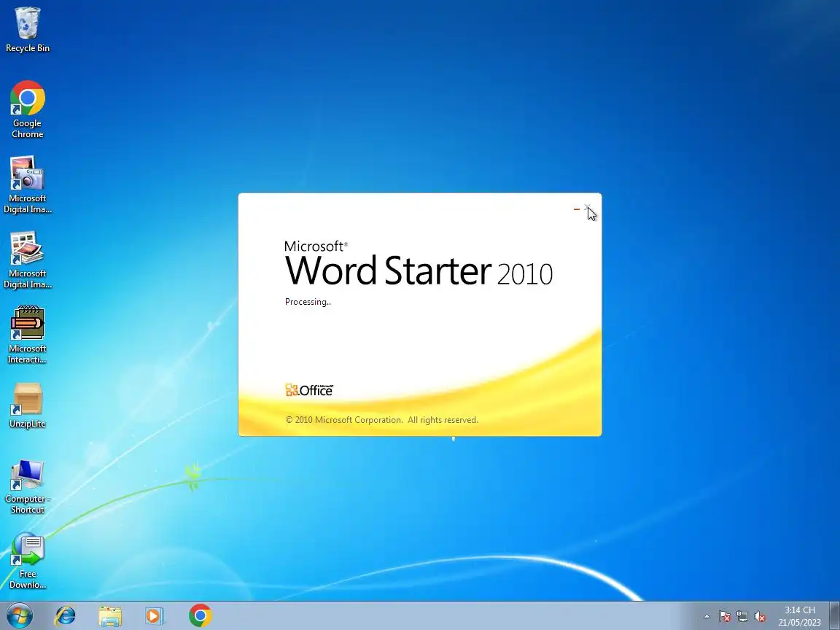840x630 pixels.
Task: Open Windows Explorer from the taskbar
Action: 110,616
